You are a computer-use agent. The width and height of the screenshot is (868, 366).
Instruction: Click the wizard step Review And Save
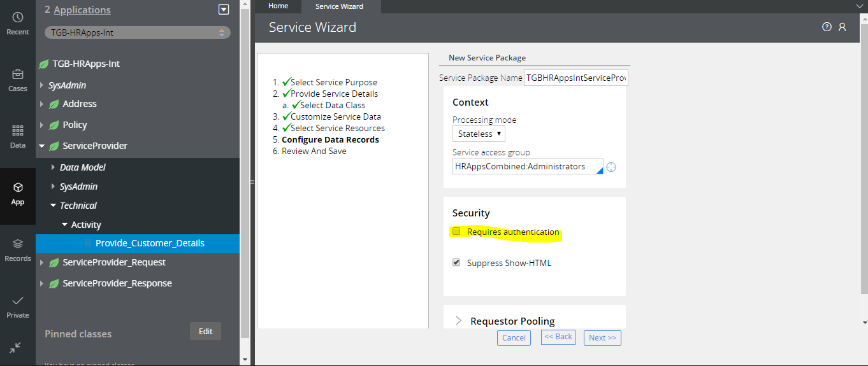point(314,151)
